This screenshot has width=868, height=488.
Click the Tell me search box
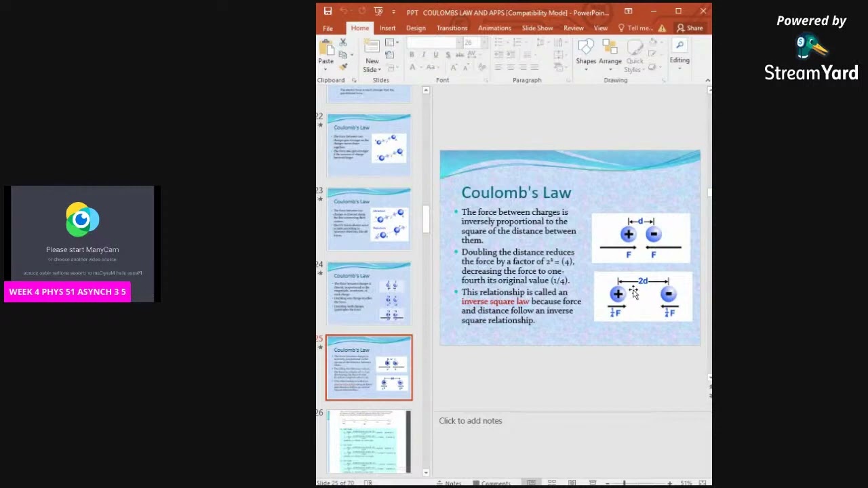point(635,28)
